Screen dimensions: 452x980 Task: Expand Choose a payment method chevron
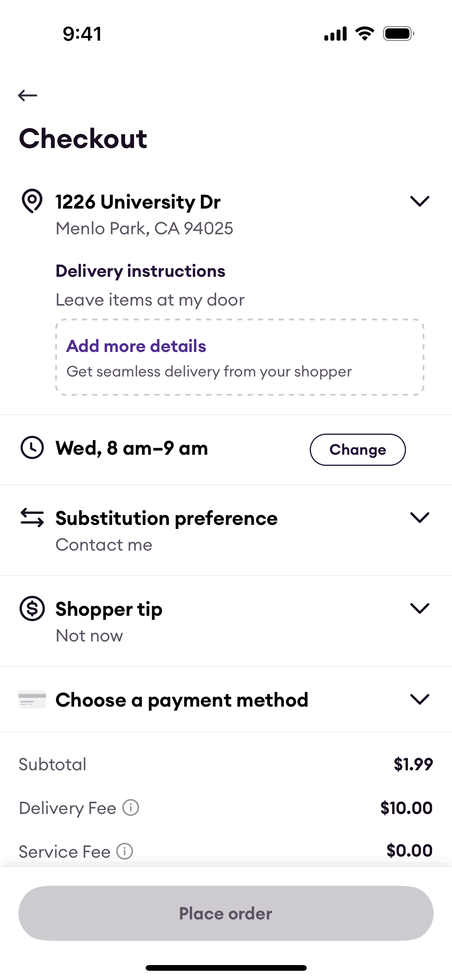pyautogui.click(x=419, y=699)
